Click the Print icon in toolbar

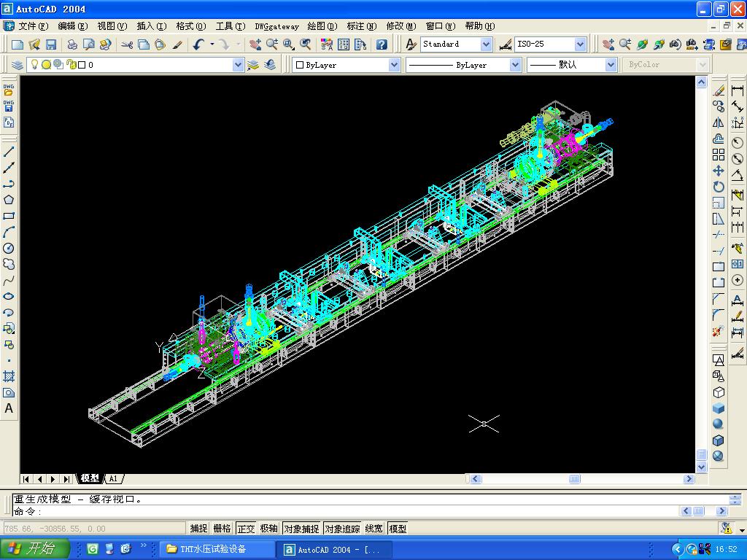72,44
